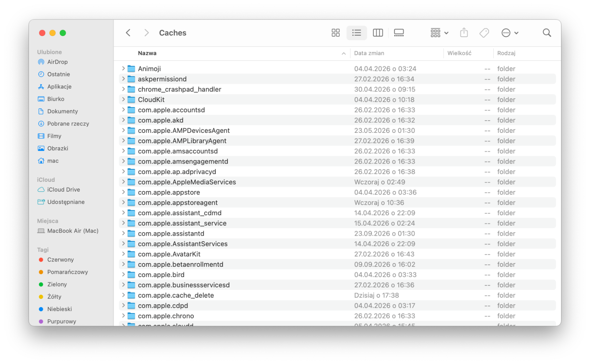Screen dimensions: 590x364
Task: Open the search magnifier
Action: tap(547, 33)
